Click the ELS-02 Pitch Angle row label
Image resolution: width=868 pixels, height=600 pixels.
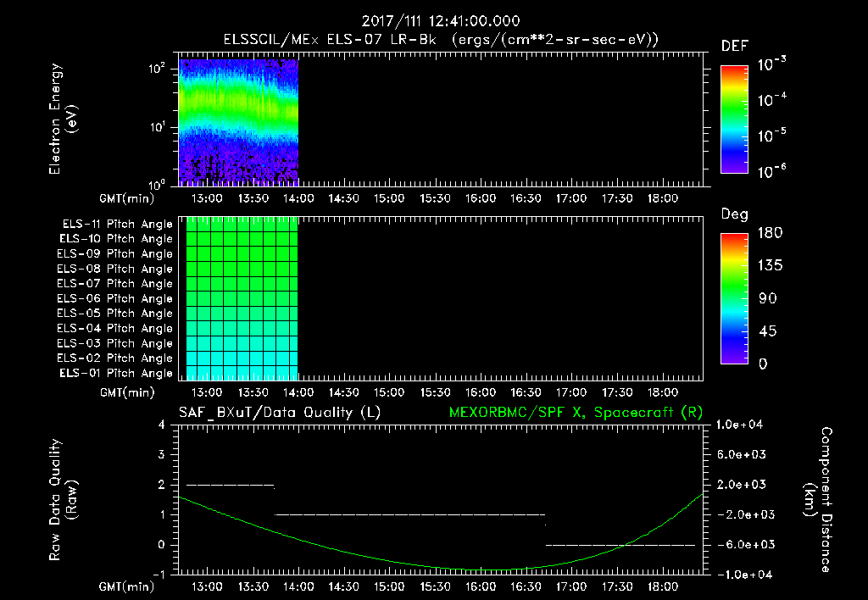click(x=114, y=358)
